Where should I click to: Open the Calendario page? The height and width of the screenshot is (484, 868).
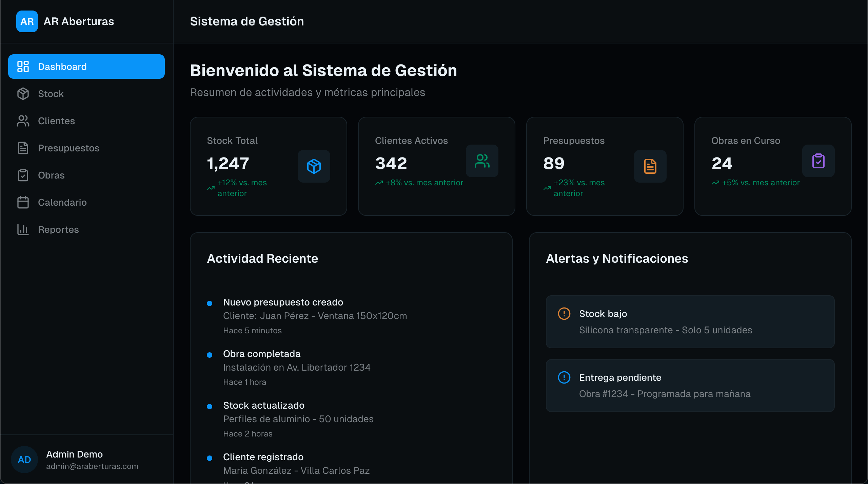62,203
